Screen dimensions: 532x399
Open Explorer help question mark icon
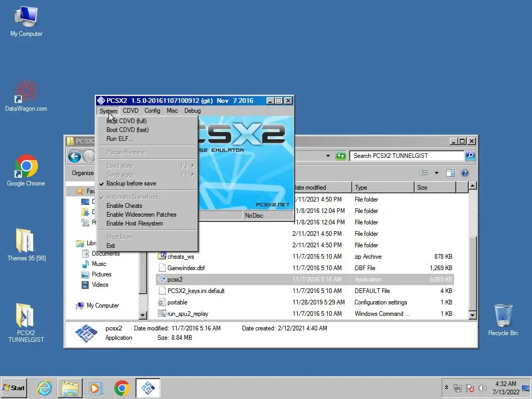465,173
